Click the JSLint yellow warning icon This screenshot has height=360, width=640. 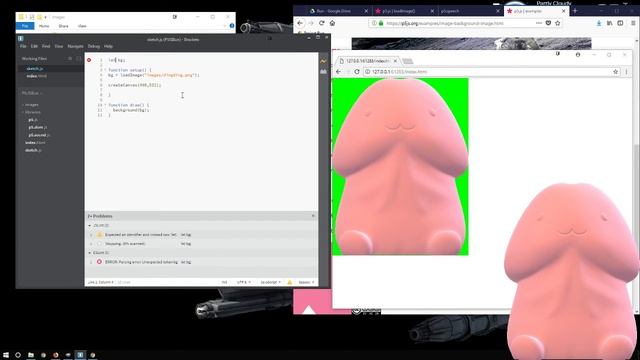pos(99,235)
